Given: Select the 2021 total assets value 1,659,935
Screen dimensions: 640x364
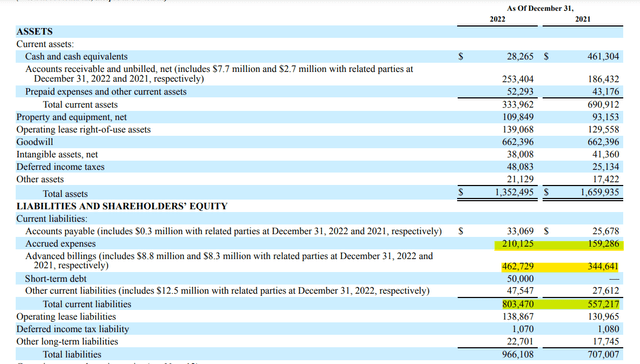Looking at the screenshot, I should 600,192.
